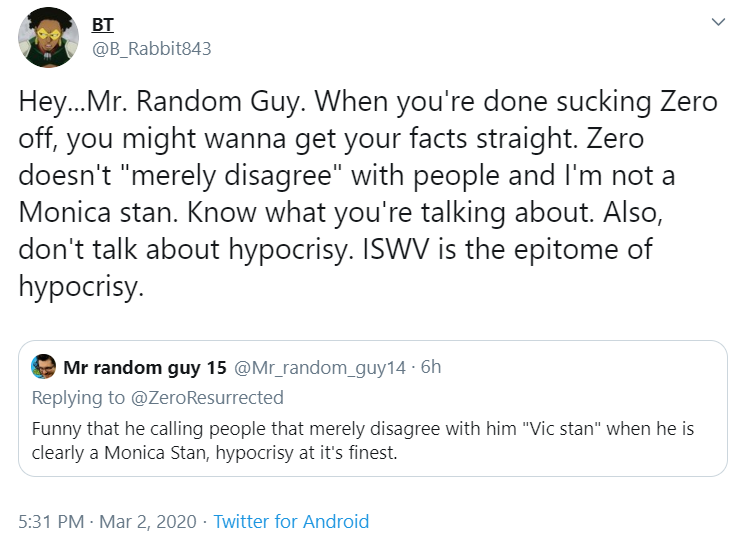This screenshot has width=744, height=542.
Task: Click the small Mr random guy avatar
Action: point(44,366)
